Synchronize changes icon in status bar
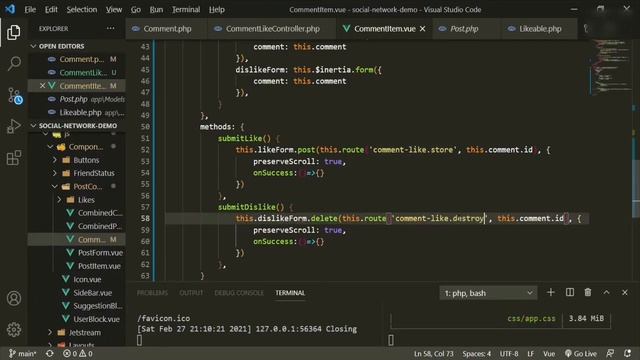This screenshot has height=360, width=640. [x=50, y=353]
